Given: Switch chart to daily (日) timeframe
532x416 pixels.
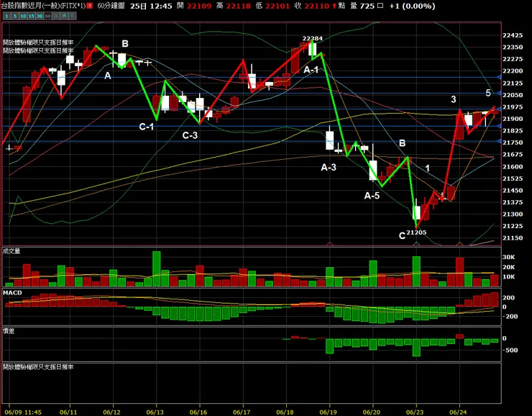Looking at the screenshot, I should 56,16.
